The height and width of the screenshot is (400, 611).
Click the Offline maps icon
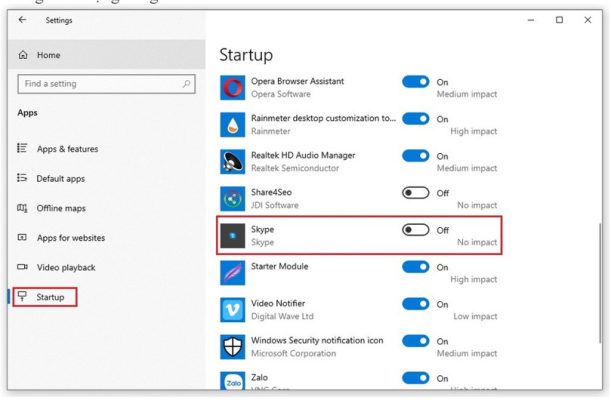(x=22, y=208)
